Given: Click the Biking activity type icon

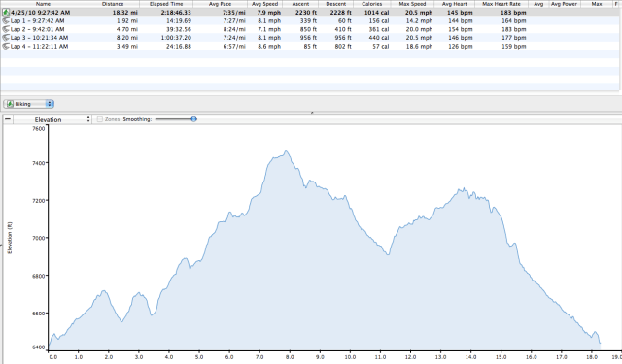Looking at the screenshot, I should point(10,104).
